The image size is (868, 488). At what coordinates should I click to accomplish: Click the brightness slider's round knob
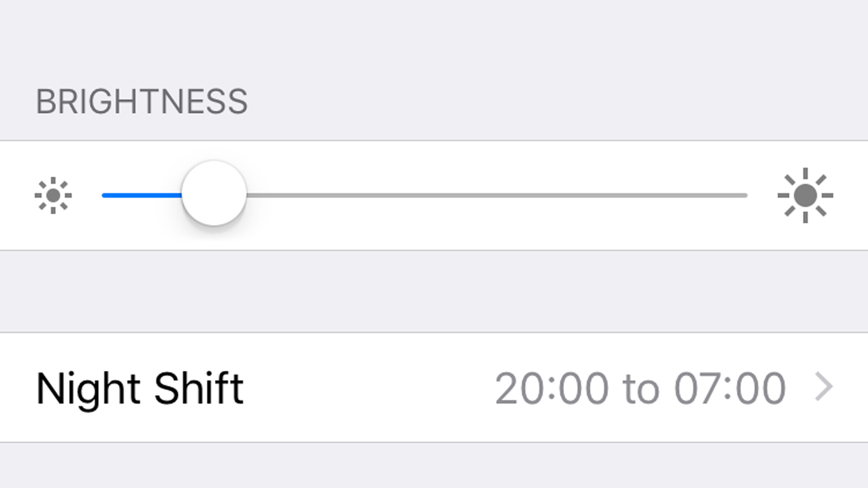pos(214,194)
